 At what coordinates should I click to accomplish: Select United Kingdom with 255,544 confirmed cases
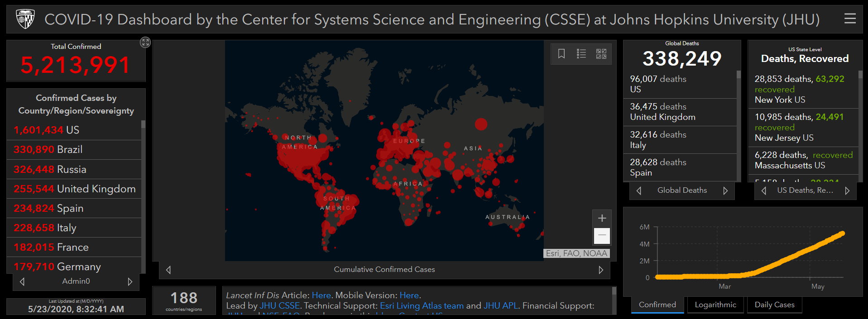tap(74, 189)
